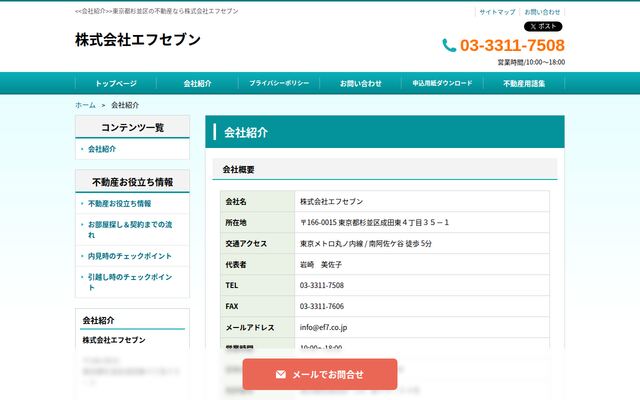This screenshot has width=640, height=400.
Task: Open 引越し時のチェックポイント link
Action: (x=130, y=282)
